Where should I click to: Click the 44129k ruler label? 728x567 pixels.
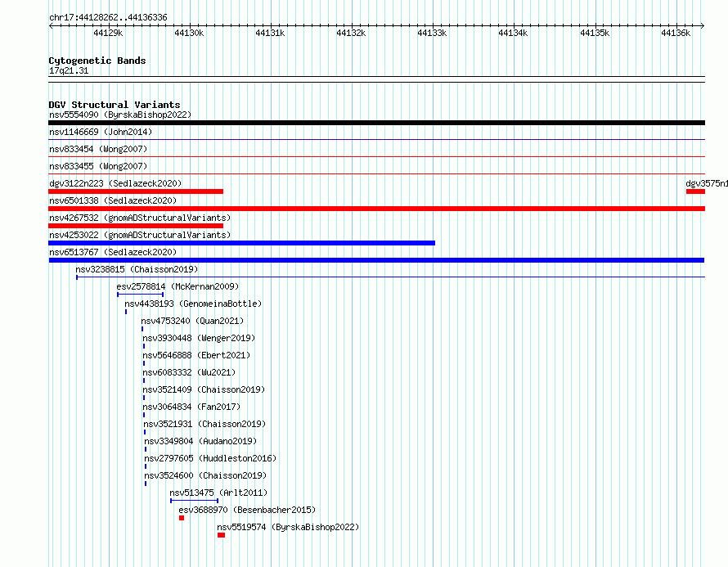(108, 33)
